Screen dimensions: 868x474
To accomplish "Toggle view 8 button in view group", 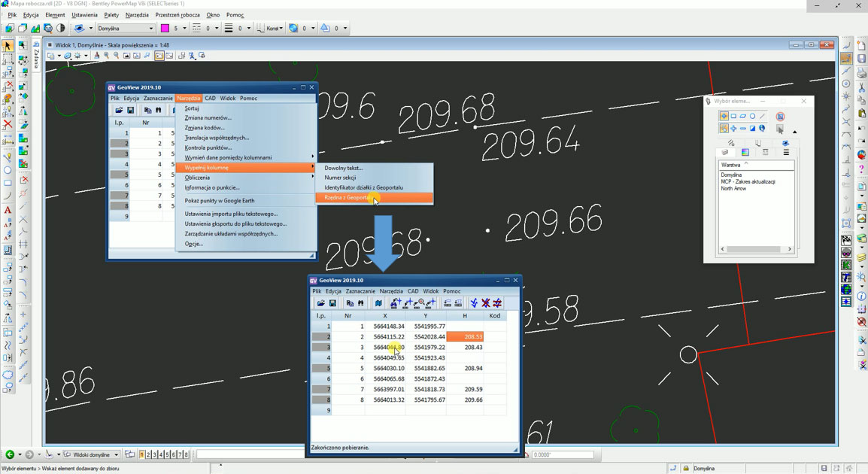I will [186, 454].
